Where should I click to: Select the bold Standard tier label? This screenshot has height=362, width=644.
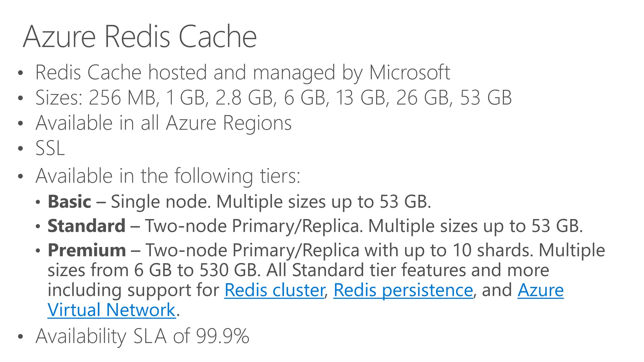point(86,226)
